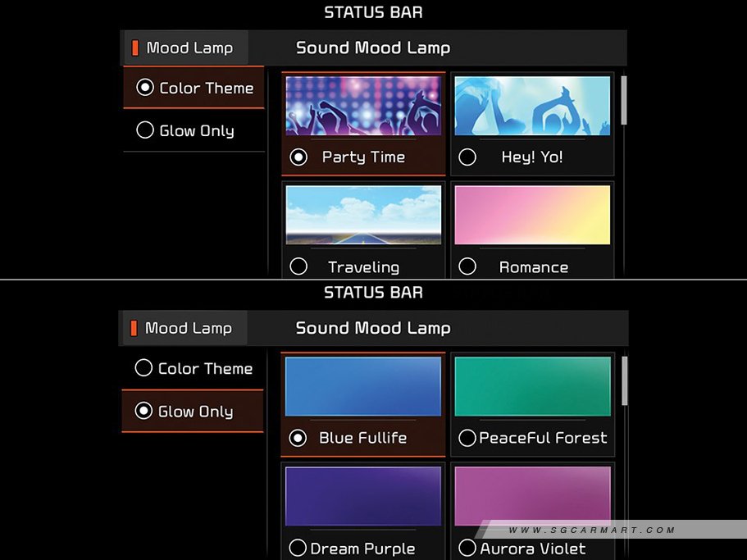Pick Aurora Violet radio button

pos(467,548)
